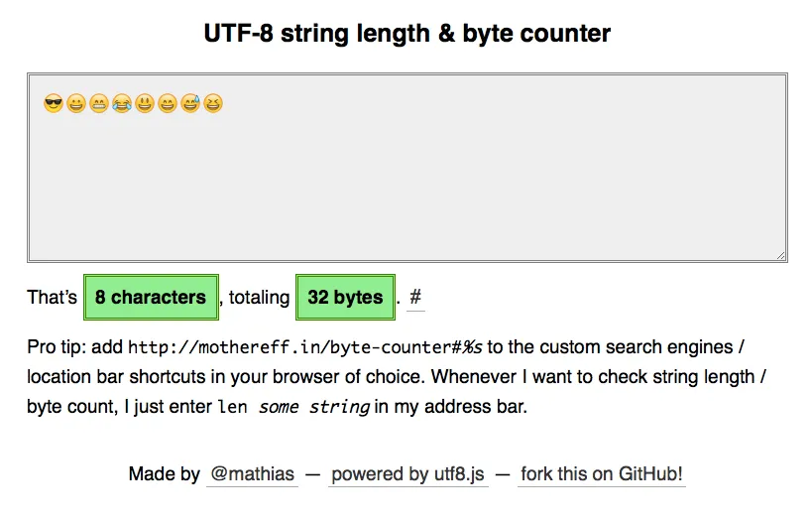
Task: Click the sixth emoji, left of sweat-drop emoji
Action: 168,103
